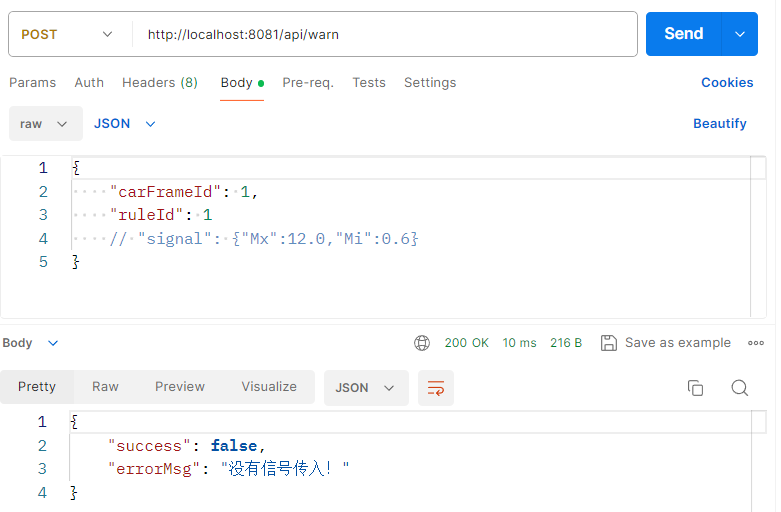Viewport: 781px width, 512px height.
Task: Click the Beautify link
Action: 720,124
